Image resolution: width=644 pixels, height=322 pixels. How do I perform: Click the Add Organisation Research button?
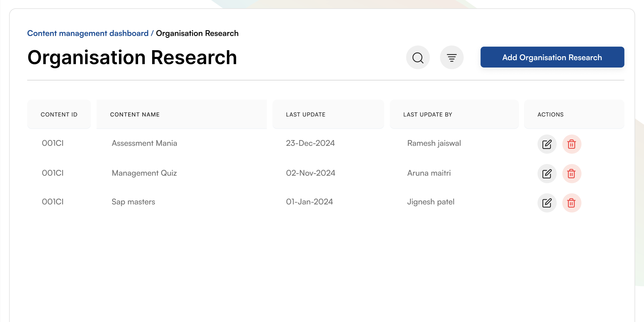click(552, 57)
